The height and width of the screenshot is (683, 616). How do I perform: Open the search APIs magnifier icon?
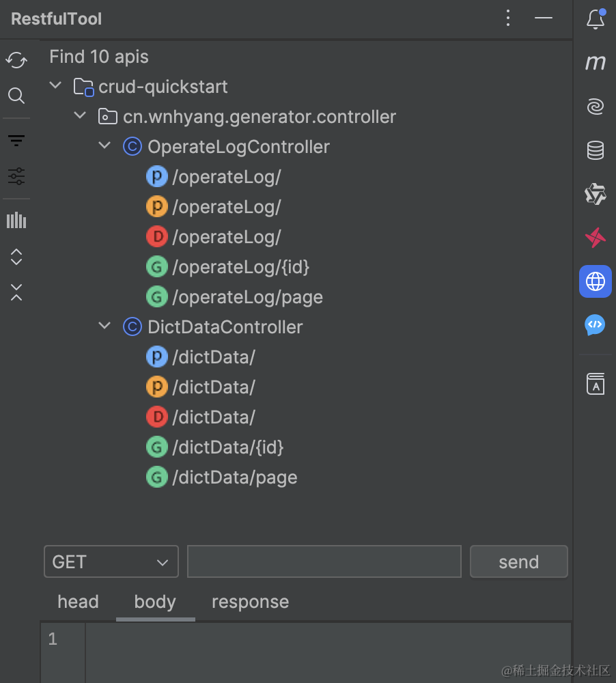(16, 96)
